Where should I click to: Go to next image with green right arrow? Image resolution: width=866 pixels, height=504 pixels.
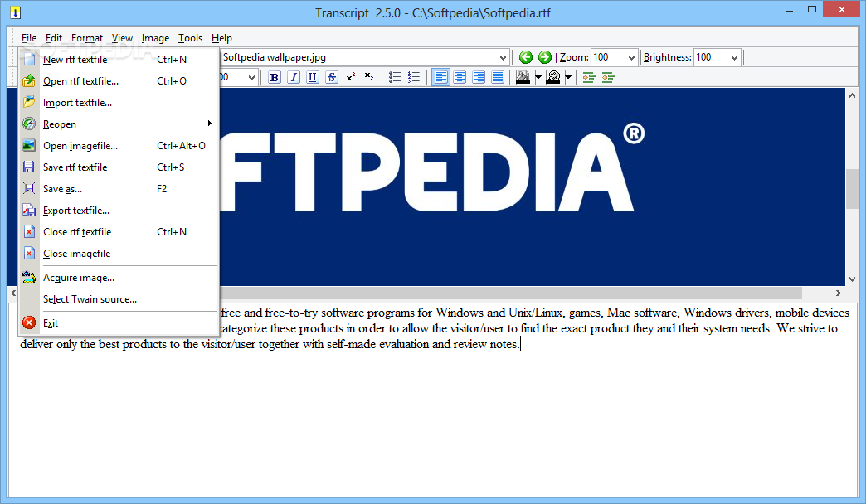tap(544, 57)
